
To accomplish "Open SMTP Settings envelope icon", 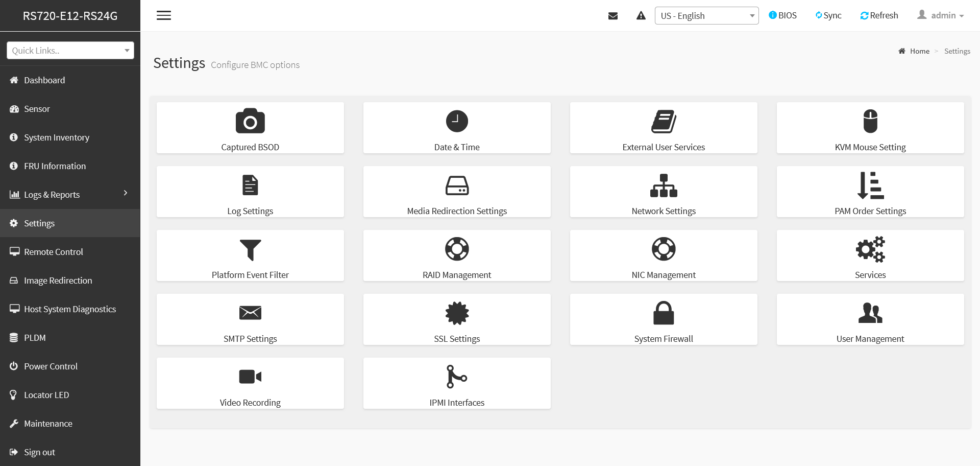I will [x=250, y=313].
